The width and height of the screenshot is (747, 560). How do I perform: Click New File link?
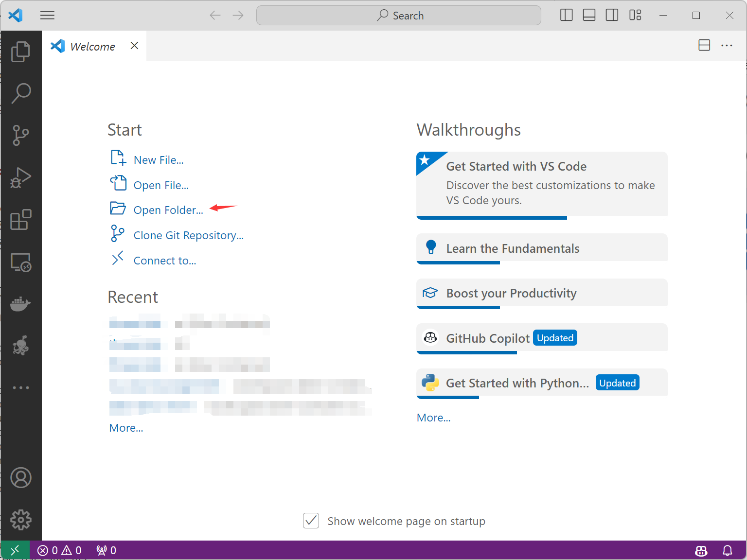[159, 160]
